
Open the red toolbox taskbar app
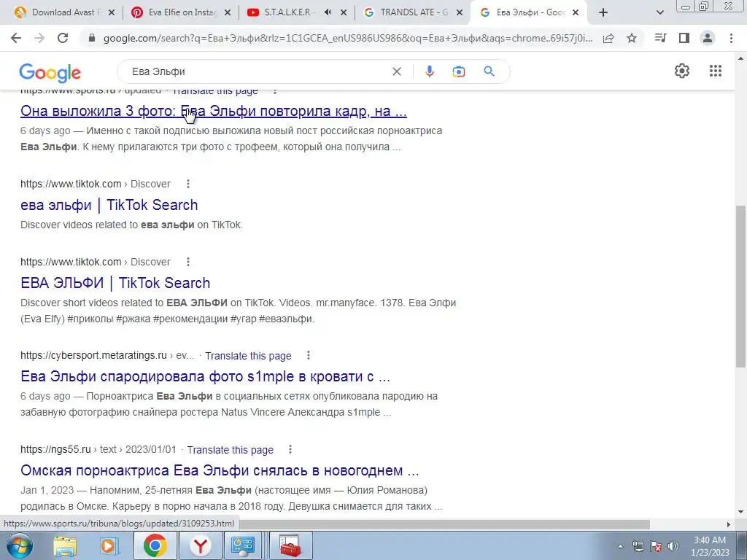[x=290, y=545]
